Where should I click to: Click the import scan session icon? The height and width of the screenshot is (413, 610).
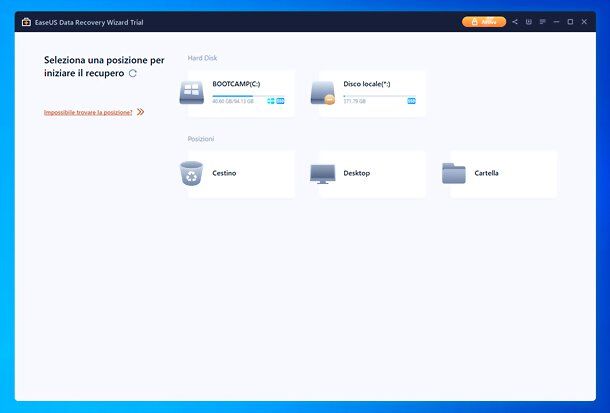click(x=528, y=22)
